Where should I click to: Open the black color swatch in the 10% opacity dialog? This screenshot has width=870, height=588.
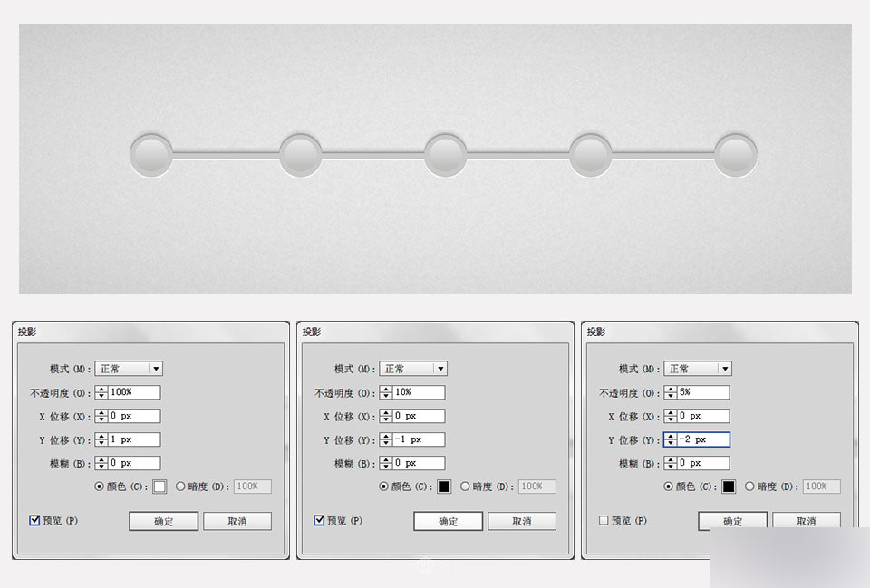click(444, 487)
